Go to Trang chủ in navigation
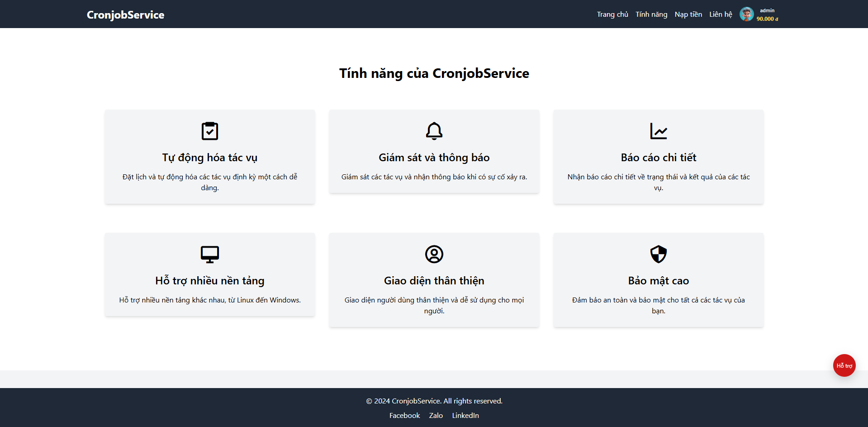This screenshot has width=868, height=427. coord(612,14)
